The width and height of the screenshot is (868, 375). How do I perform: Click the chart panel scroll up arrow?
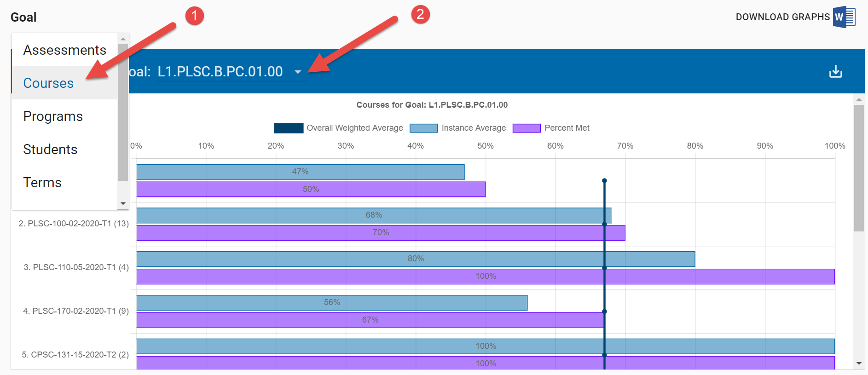pyautogui.click(x=859, y=99)
